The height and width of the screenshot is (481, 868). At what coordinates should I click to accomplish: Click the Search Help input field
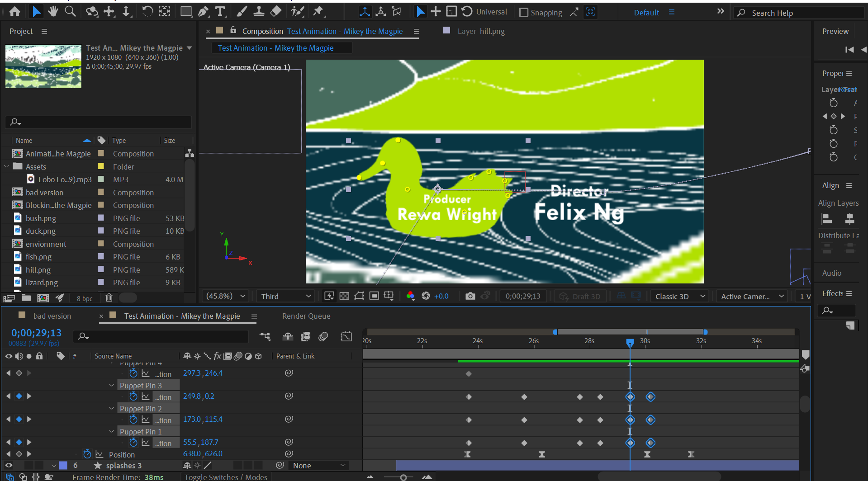800,13
